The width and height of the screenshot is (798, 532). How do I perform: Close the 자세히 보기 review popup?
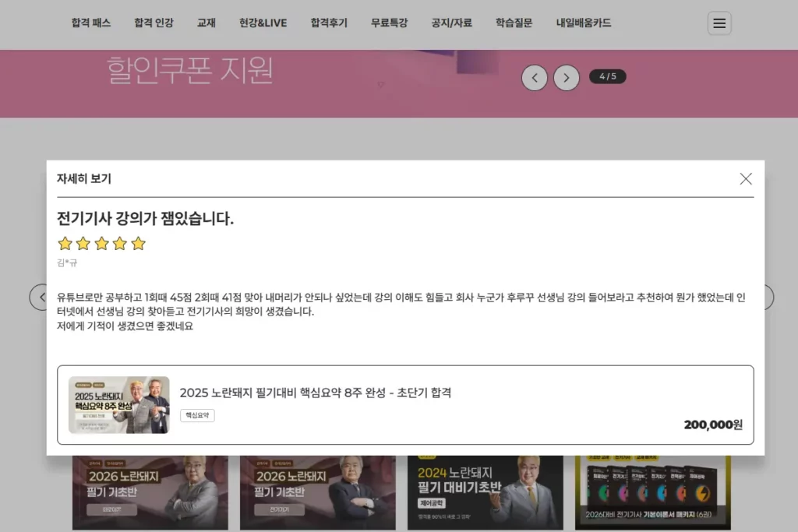click(x=745, y=178)
